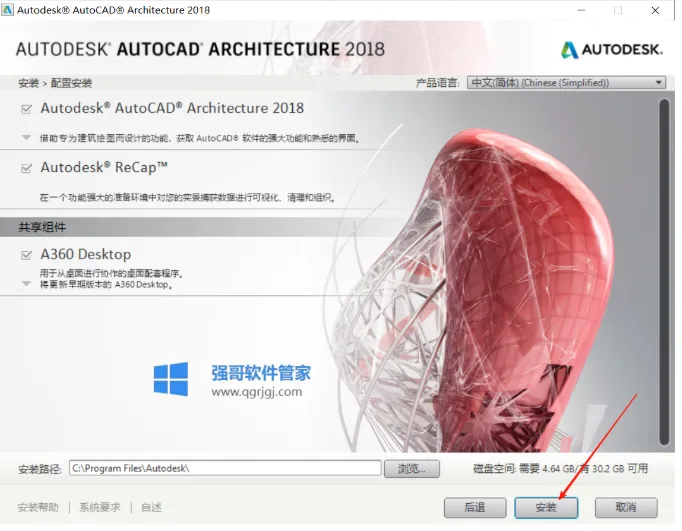
Task: Click the A360 Desktop product title
Action: [x=86, y=254]
